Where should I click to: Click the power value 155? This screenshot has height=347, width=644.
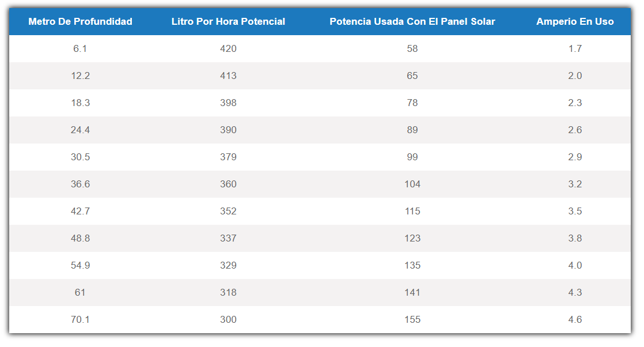point(412,320)
